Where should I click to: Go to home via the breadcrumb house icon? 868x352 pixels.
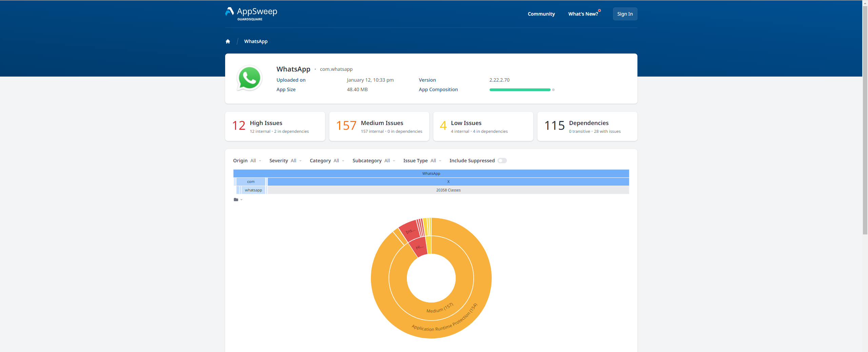click(x=228, y=41)
